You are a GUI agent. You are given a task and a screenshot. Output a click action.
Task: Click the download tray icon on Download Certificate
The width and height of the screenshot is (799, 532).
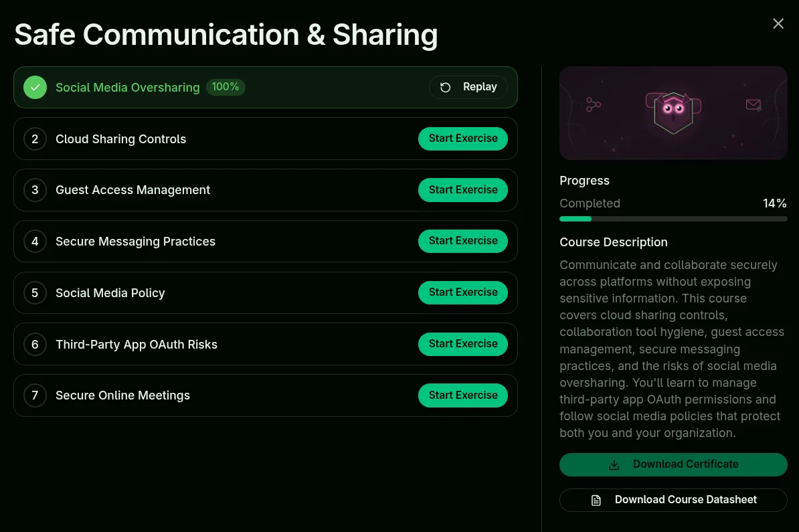(x=614, y=464)
